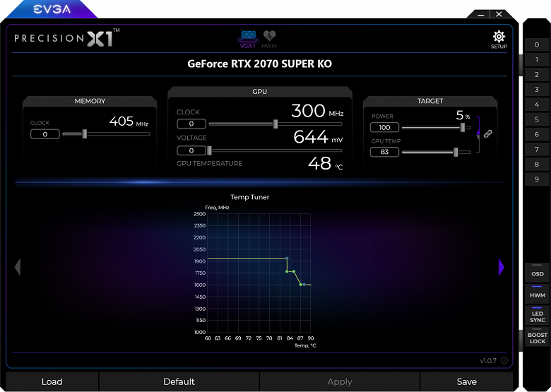Click the leftmost Temp Tuner curve point at 1750 MHz
Viewport: 551px width, 392px height.
click(x=287, y=271)
